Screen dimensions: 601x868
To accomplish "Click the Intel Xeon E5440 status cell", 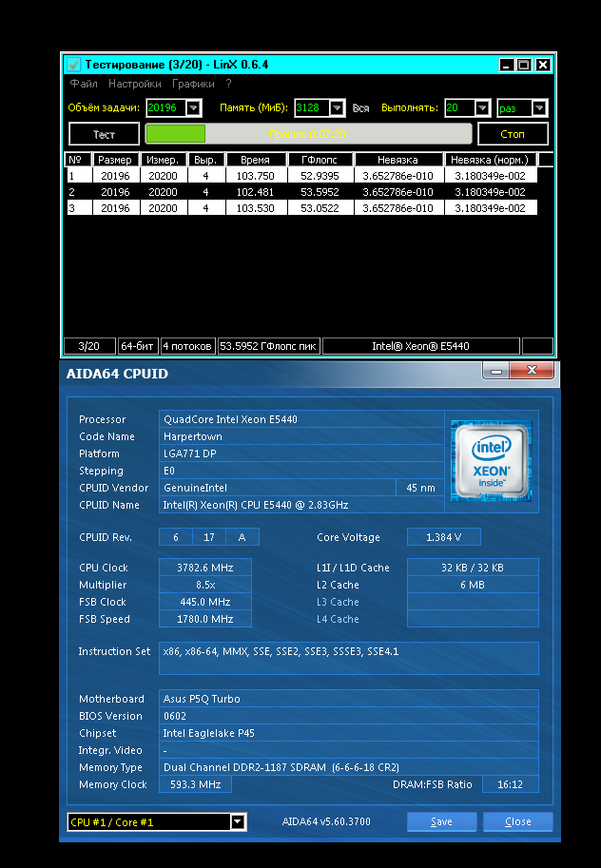I will click(x=420, y=346).
